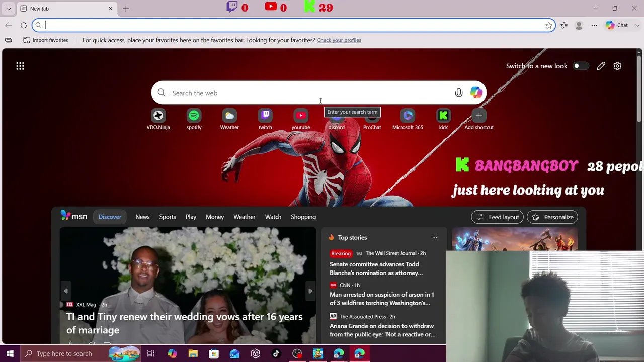Open Microsoft Store from the taskbar
This screenshot has height=362, width=644.
pos(214,354)
